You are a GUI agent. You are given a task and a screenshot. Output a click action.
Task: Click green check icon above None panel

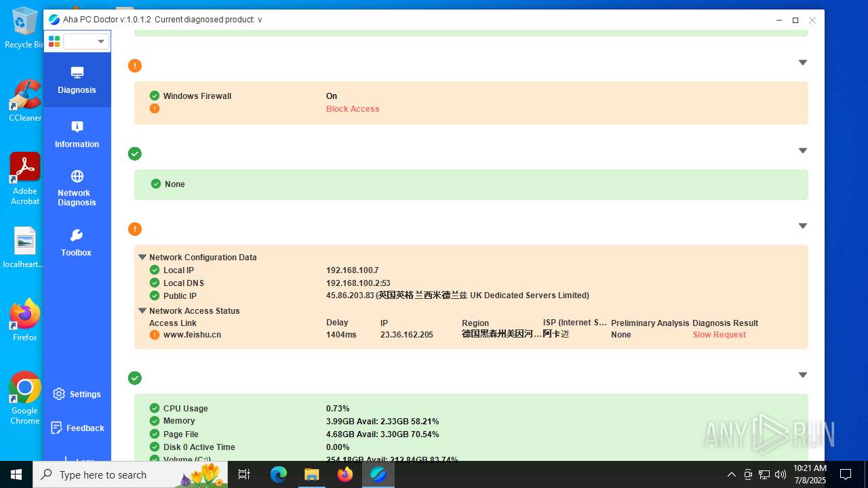pos(135,154)
